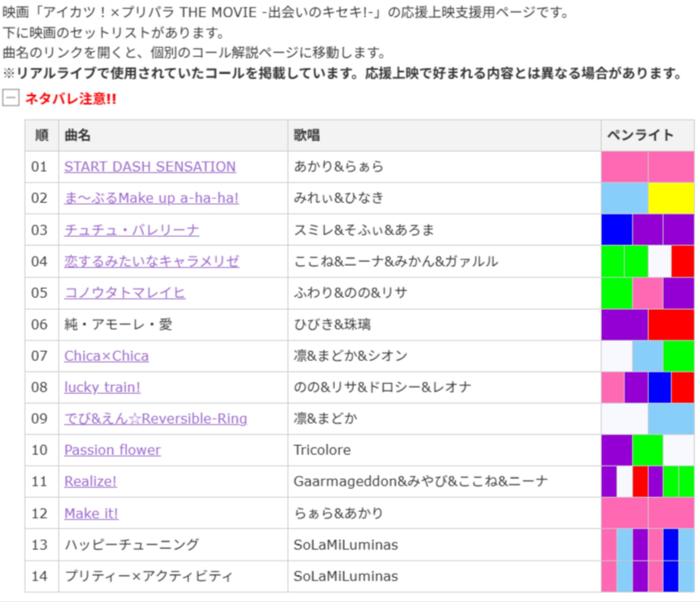The width and height of the screenshot is (700, 602).
Task: Click the ペンライト column header
Action: click(640, 135)
